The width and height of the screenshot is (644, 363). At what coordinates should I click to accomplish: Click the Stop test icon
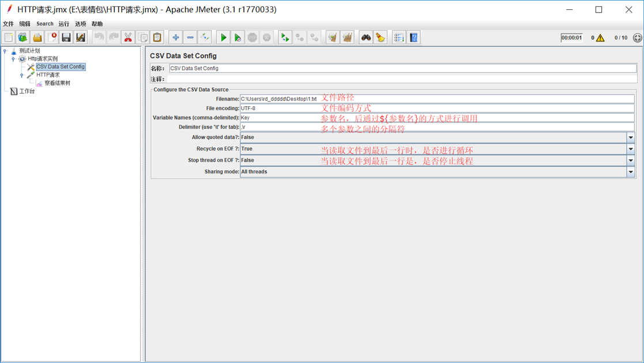pyautogui.click(x=252, y=38)
